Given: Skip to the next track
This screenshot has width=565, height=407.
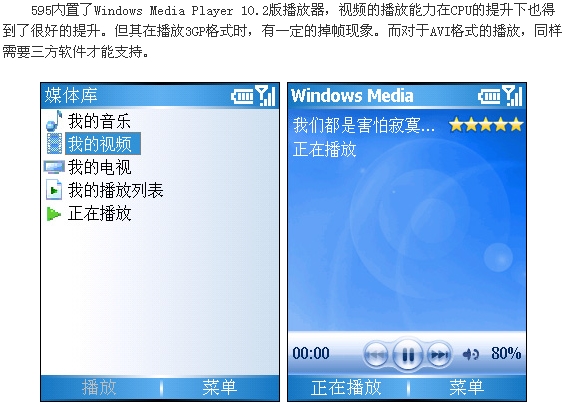Looking at the screenshot, I should [439, 355].
